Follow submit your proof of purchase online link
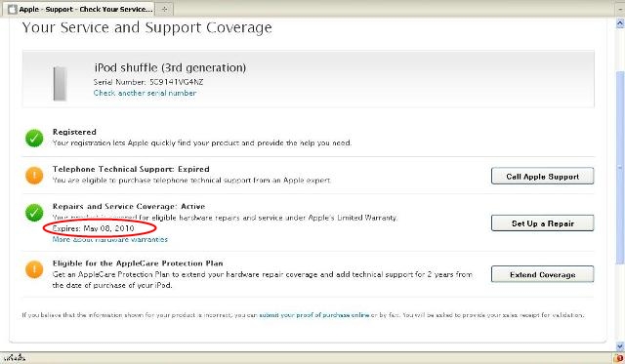The image size is (625, 364). tap(314, 314)
